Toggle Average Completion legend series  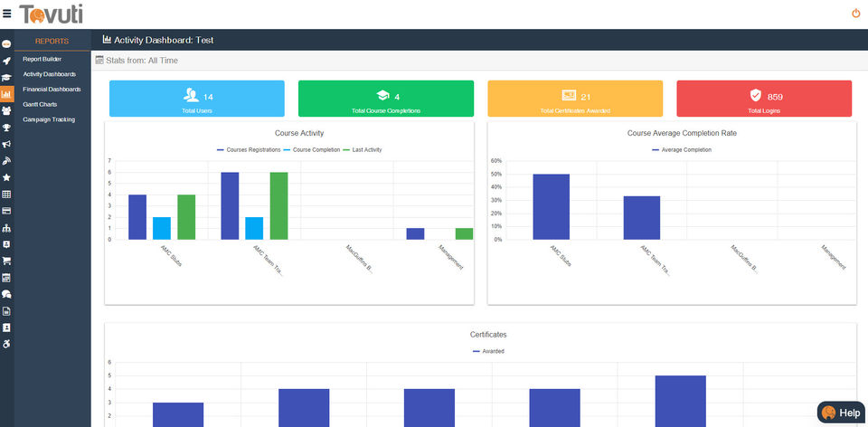(682, 150)
